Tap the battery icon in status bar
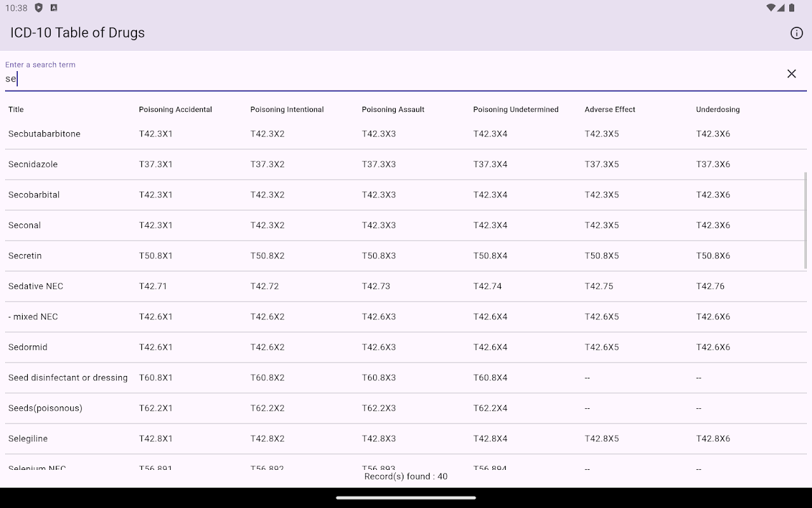This screenshot has height=508, width=812. pos(792,8)
